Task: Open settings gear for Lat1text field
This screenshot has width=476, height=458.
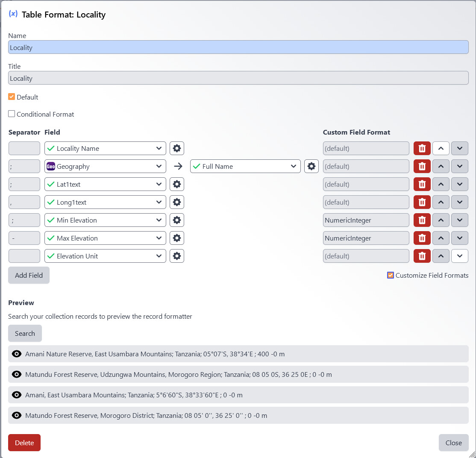Action: (176, 184)
